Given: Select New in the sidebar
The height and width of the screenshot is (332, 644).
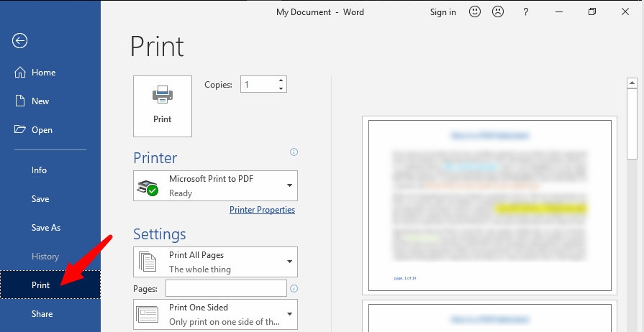Looking at the screenshot, I should [50, 101].
